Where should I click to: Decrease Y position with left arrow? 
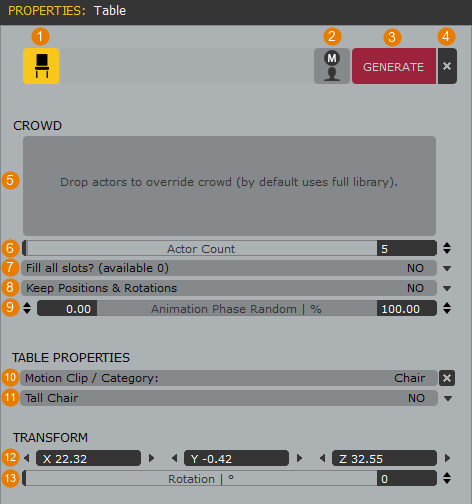pos(174,458)
